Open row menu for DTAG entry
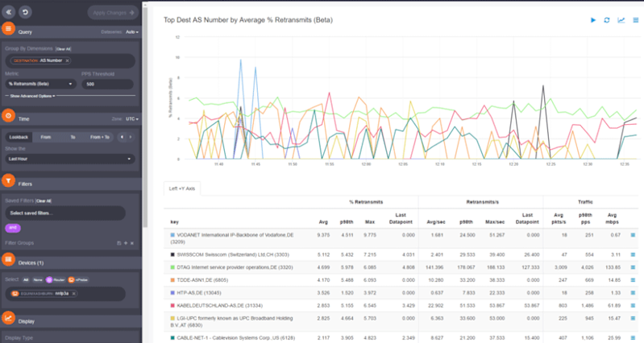 coord(633,267)
